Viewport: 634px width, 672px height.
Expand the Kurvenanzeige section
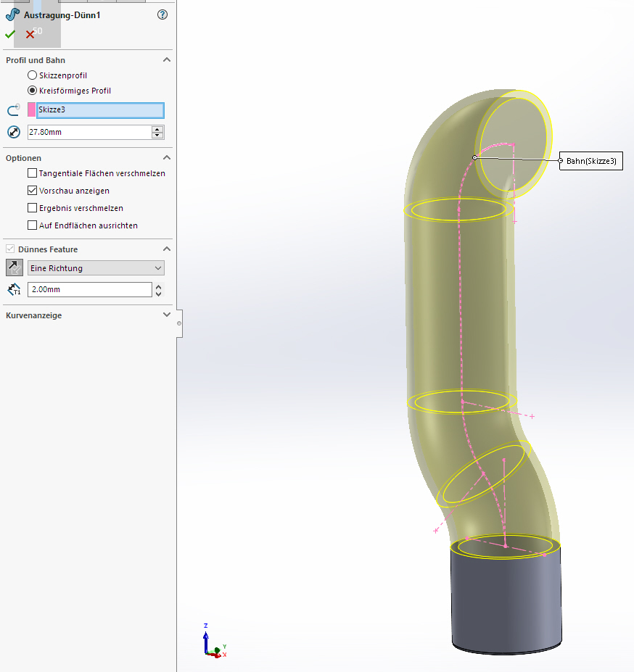pyautogui.click(x=166, y=315)
